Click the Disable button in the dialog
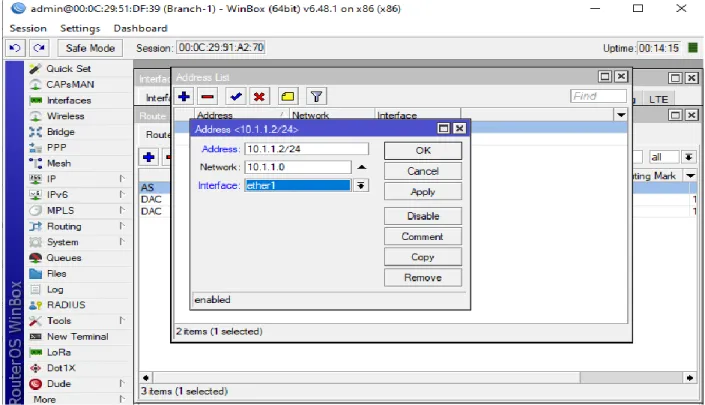Viewport: 705px width, 405px height. pyautogui.click(x=423, y=216)
